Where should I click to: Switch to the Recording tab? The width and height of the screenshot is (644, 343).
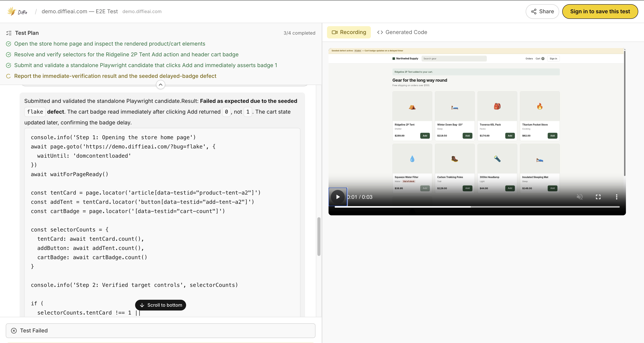click(x=349, y=32)
